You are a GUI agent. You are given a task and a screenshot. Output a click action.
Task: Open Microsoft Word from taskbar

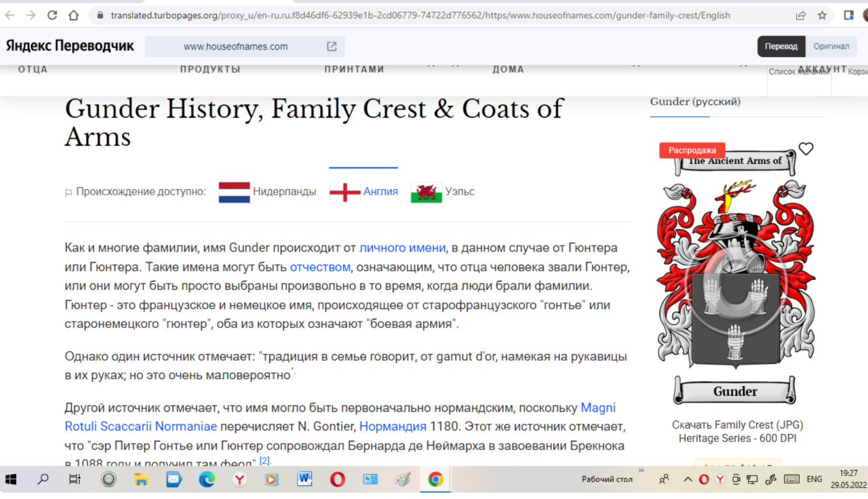[x=304, y=479]
